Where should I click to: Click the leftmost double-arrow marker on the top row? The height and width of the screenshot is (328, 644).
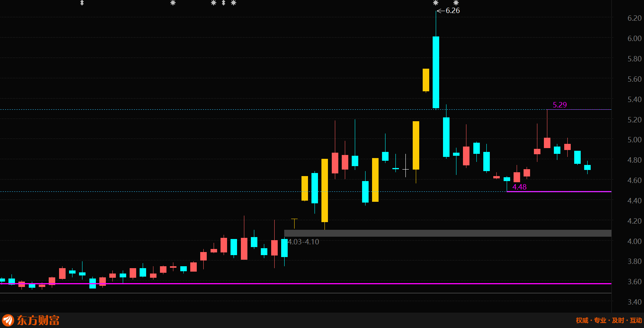click(82, 3)
